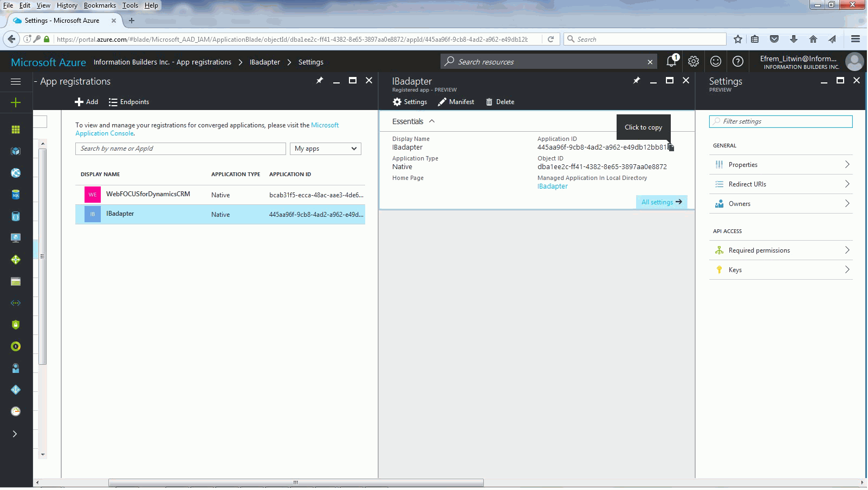Open the help question mark icon
This screenshot has height=490, width=868.
pos(738,61)
